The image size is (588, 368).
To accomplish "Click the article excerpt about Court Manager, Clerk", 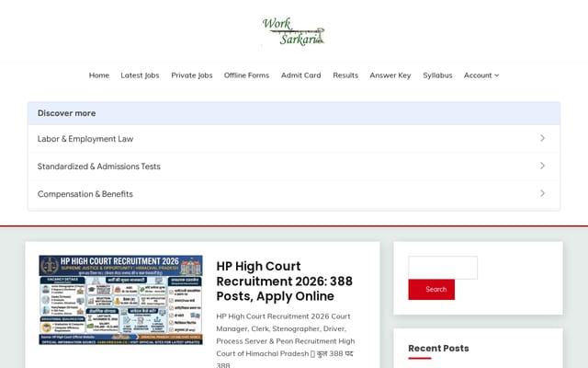I will 286,340.
